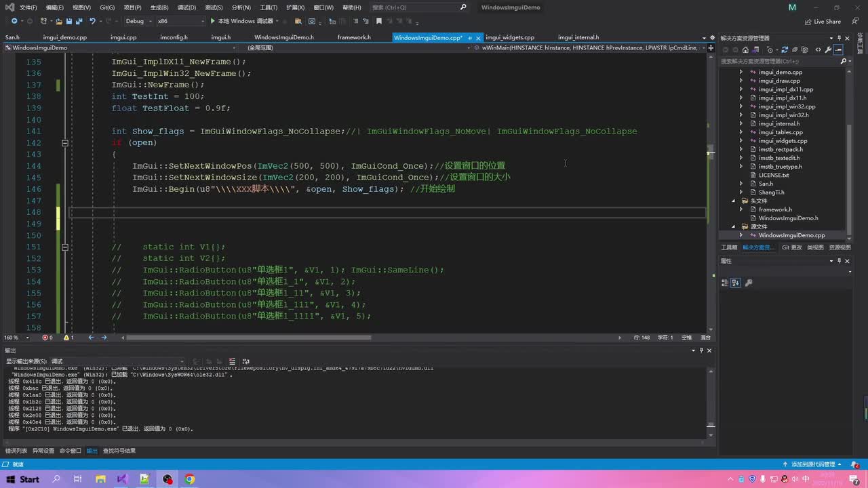The width and height of the screenshot is (868, 488).
Task: Switch to the Git 更改 panel tab
Action: coord(791,247)
